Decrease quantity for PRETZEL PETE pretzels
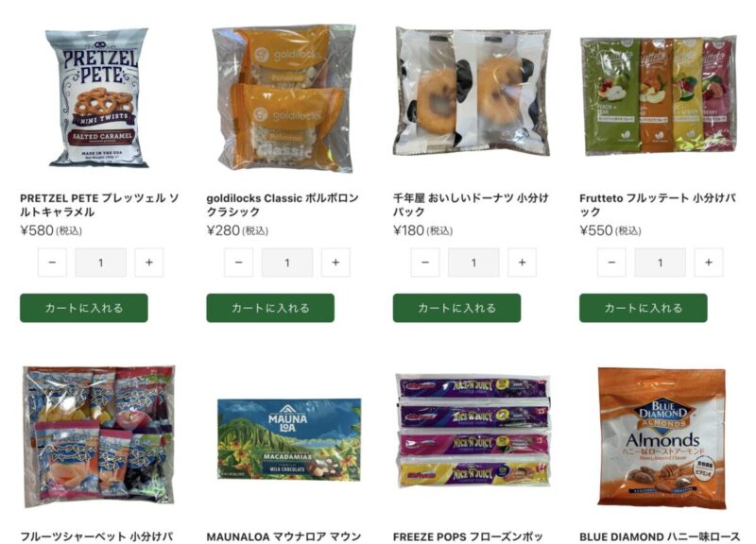The image size is (756, 544). click(52, 263)
